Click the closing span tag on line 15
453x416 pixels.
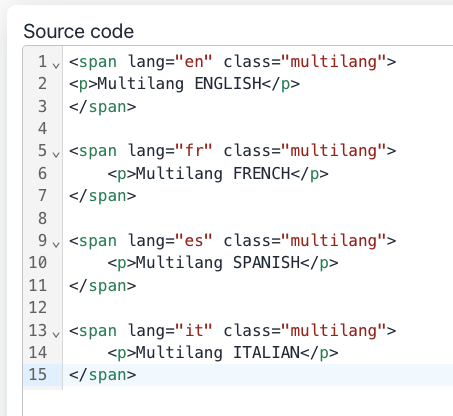(103, 375)
